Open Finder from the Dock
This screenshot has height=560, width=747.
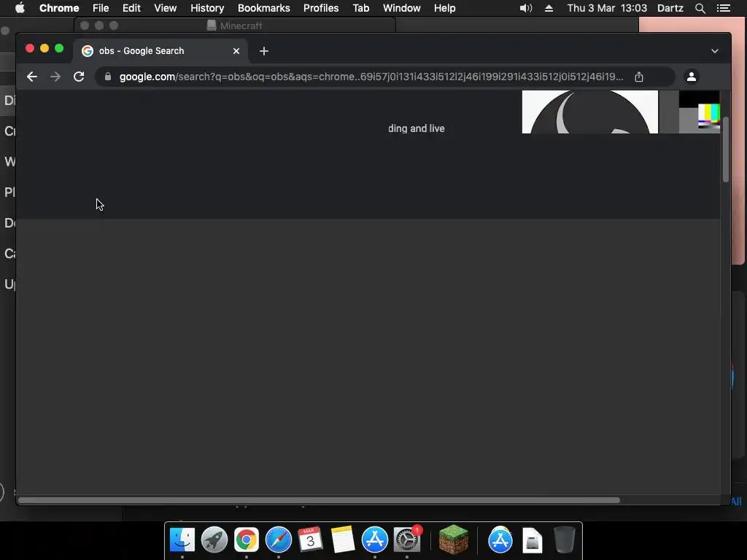182,540
